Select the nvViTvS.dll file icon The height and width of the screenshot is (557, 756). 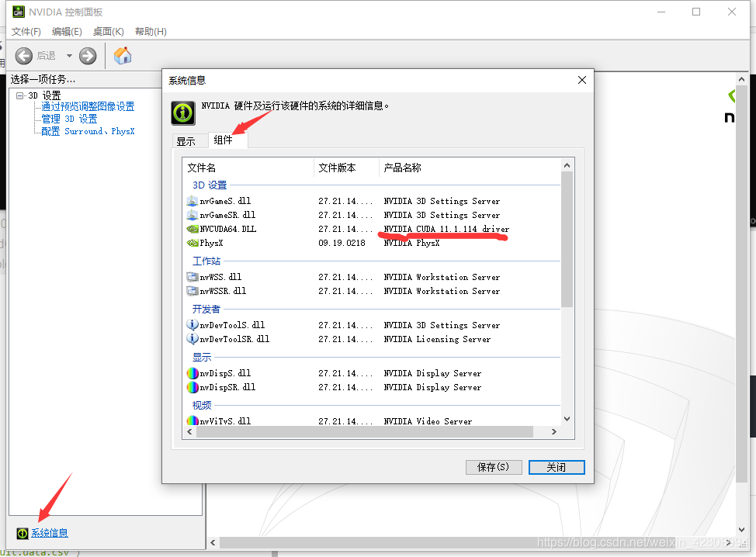click(x=192, y=420)
